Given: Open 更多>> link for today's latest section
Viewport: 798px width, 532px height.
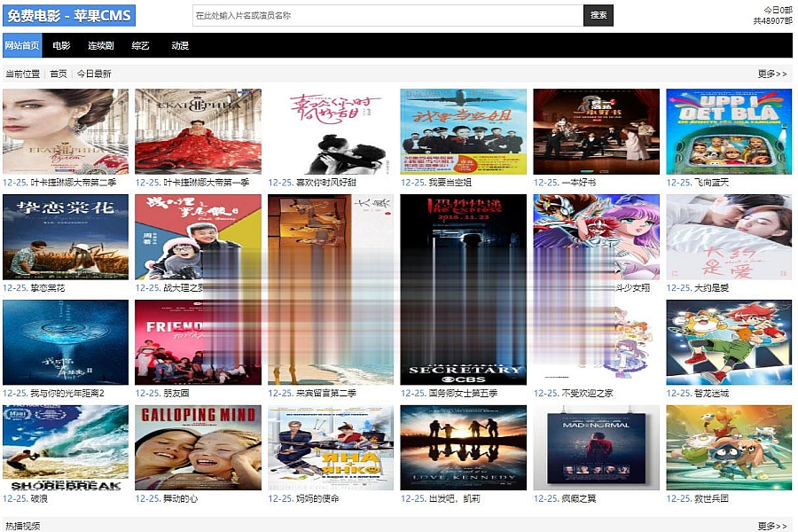Looking at the screenshot, I should [772, 74].
